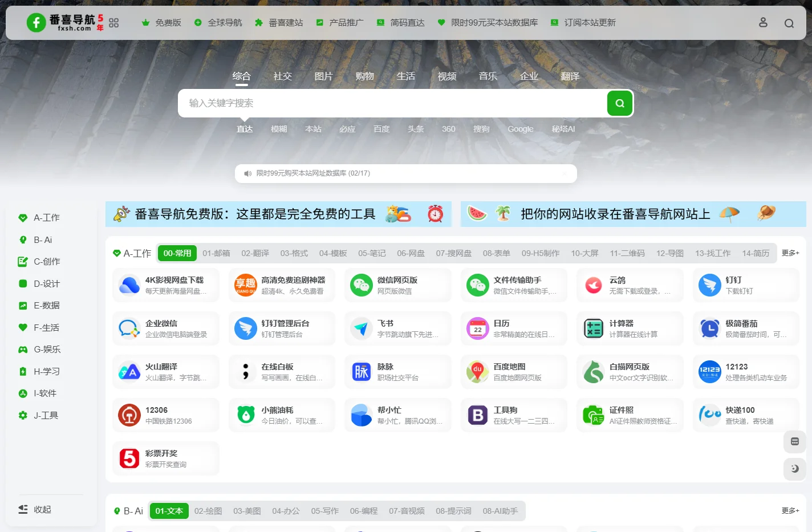Viewport: 812px width, 532px height.
Task: Open the 限时99元购买本站网址数据库 notice
Action: point(313,173)
